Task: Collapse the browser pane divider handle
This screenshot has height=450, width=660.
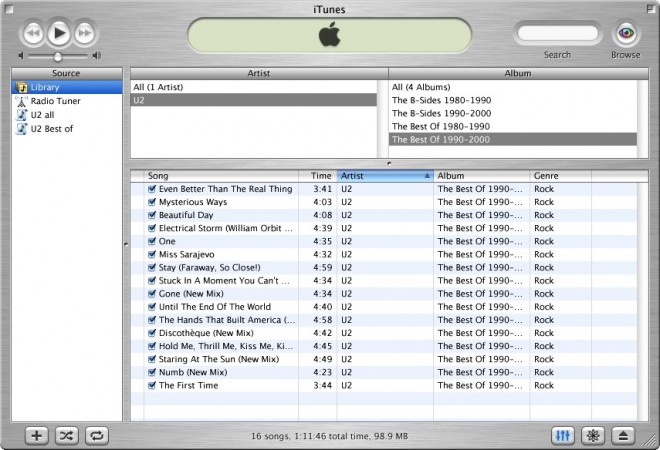Action: point(389,162)
